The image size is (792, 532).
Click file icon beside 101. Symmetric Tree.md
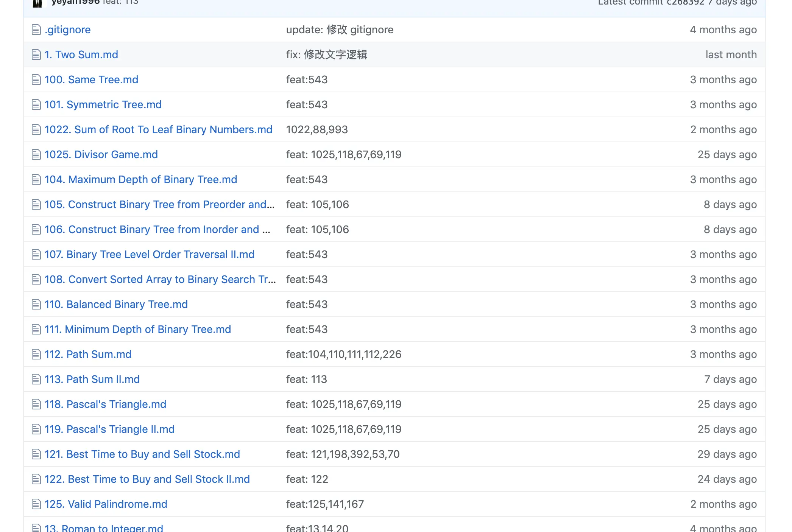pos(36,104)
